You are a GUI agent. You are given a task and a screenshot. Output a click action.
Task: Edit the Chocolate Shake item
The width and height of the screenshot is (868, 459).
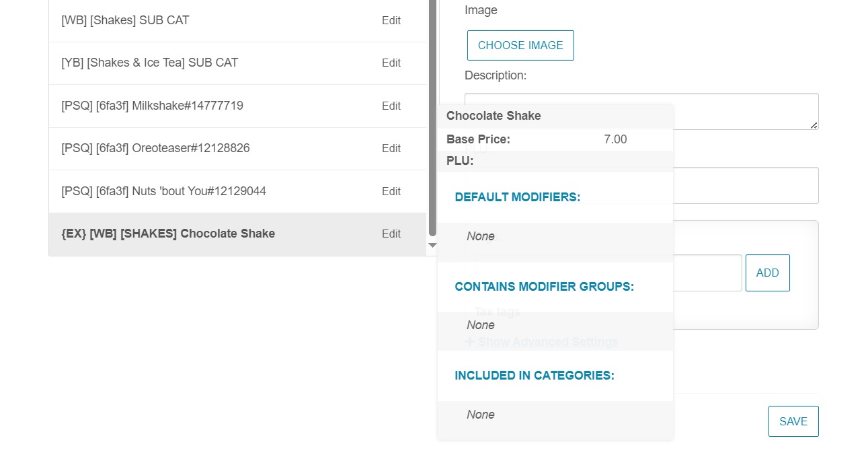pyautogui.click(x=391, y=234)
